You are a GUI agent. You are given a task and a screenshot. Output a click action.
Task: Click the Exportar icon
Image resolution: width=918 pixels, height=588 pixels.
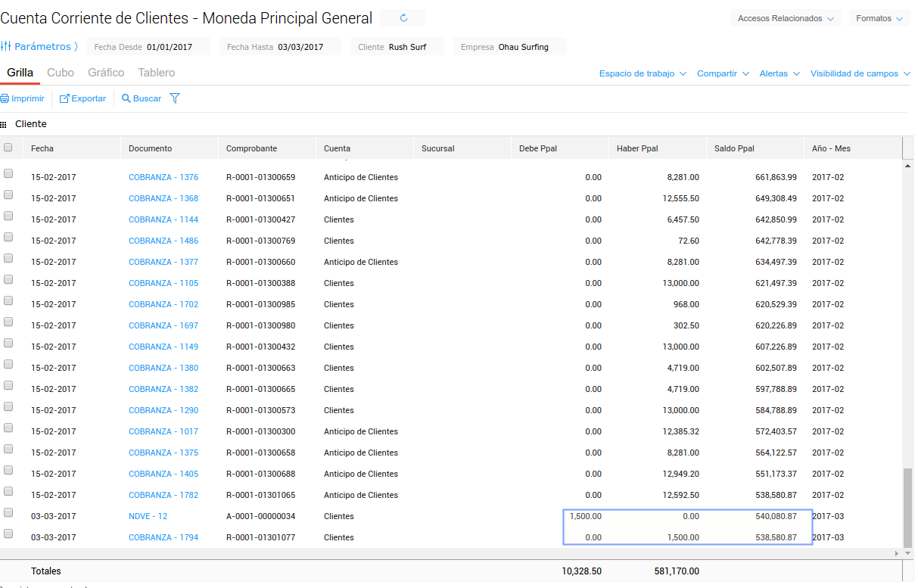pos(64,98)
